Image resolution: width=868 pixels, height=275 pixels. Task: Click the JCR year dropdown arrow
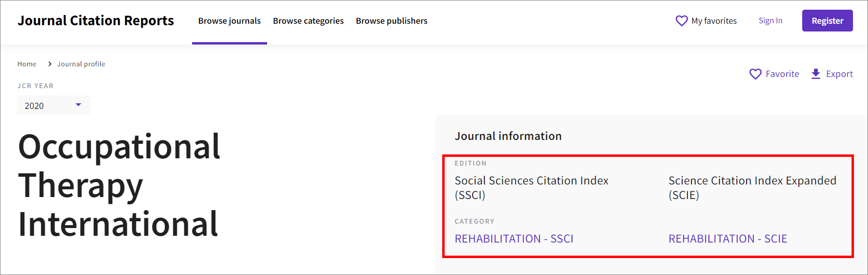point(78,105)
